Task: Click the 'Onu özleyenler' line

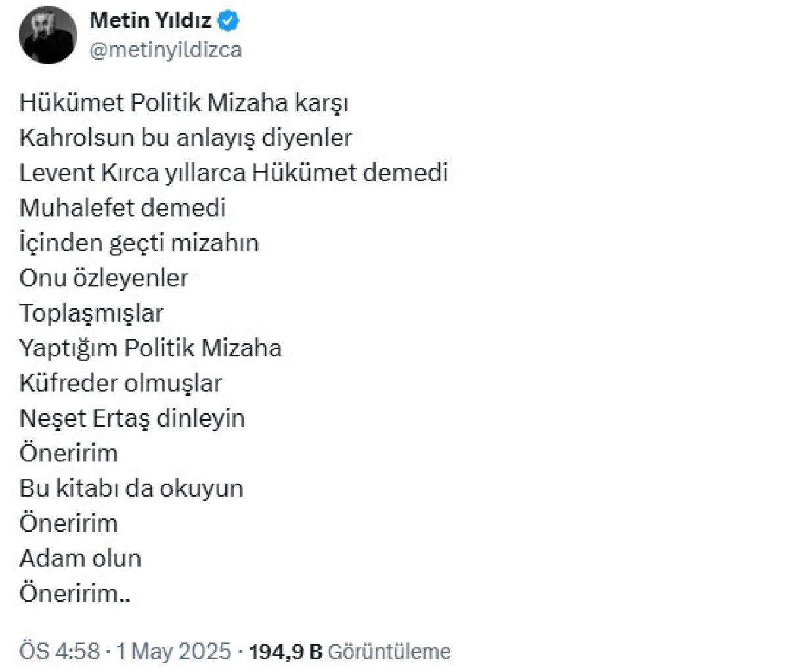Action: click(104, 278)
